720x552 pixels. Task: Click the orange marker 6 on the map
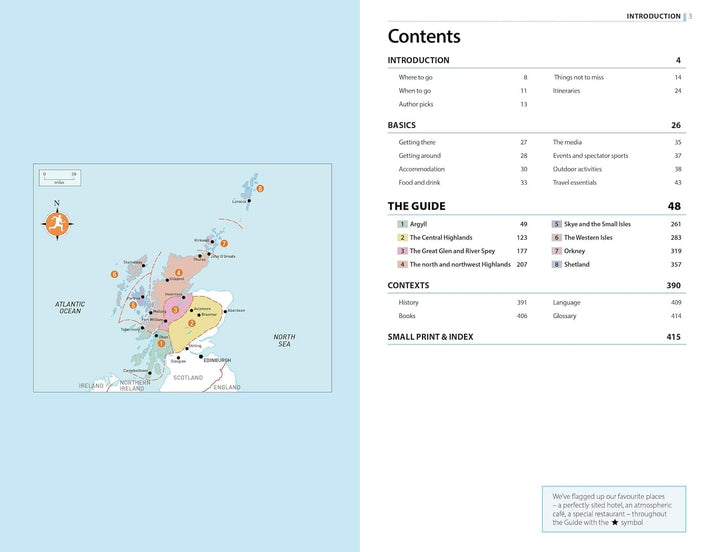tap(114, 274)
